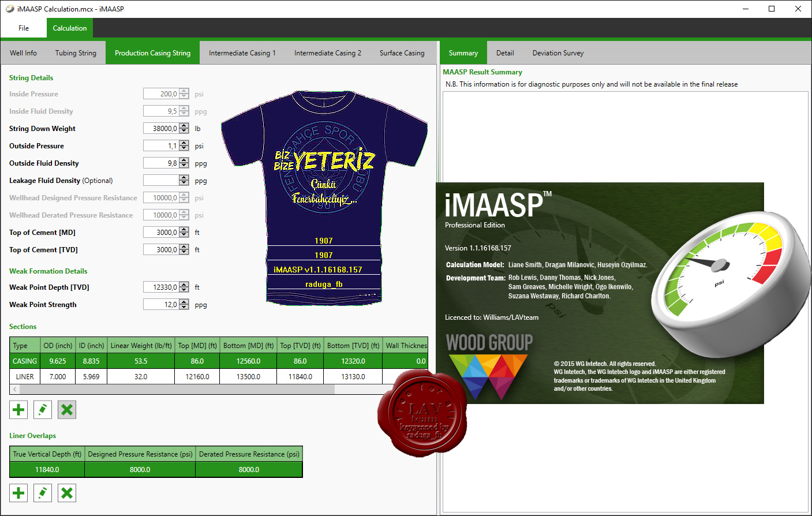The height and width of the screenshot is (516, 812).
Task: Click the Top of Cement [TVD] field
Action: 161,250
